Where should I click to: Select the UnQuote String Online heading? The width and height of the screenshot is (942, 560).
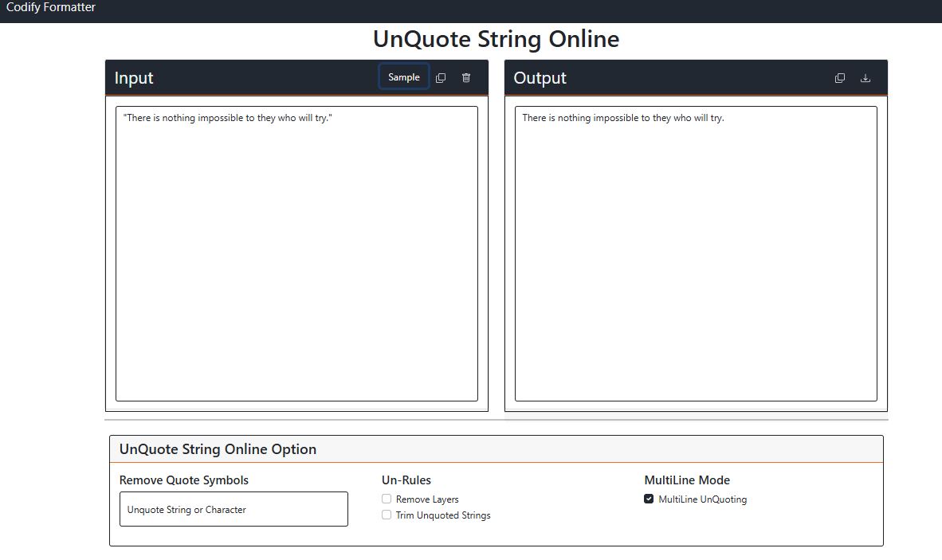pyautogui.click(x=496, y=39)
